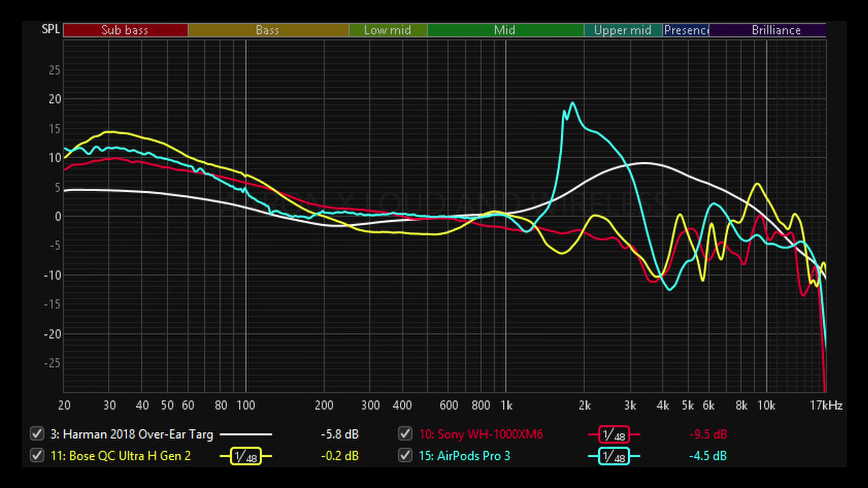Click the white Harman target line sample

coord(246,434)
